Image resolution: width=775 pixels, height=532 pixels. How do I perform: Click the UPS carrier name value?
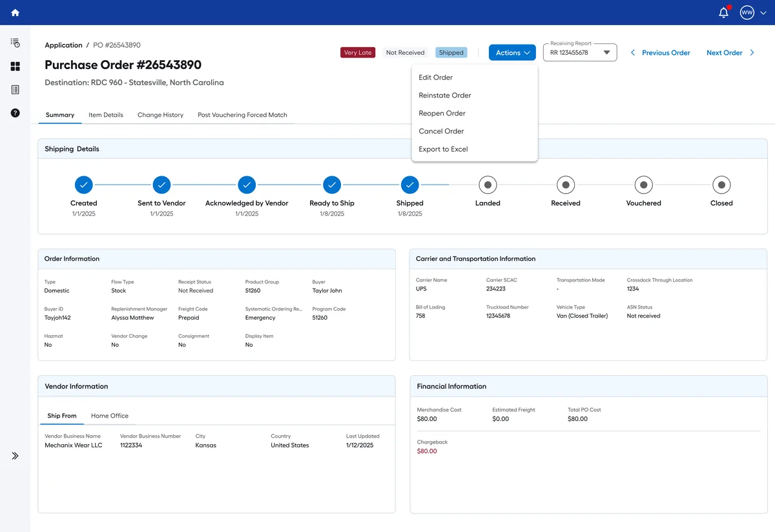tap(421, 289)
